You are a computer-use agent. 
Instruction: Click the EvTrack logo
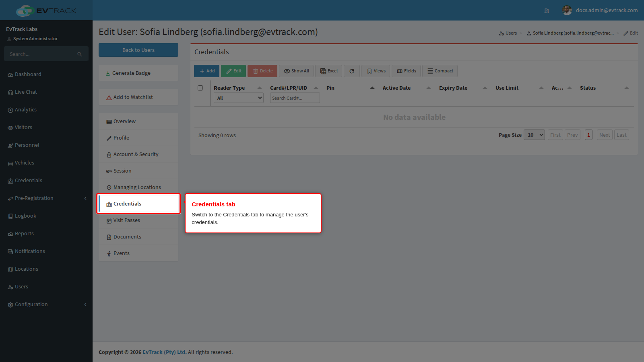click(46, 10)
